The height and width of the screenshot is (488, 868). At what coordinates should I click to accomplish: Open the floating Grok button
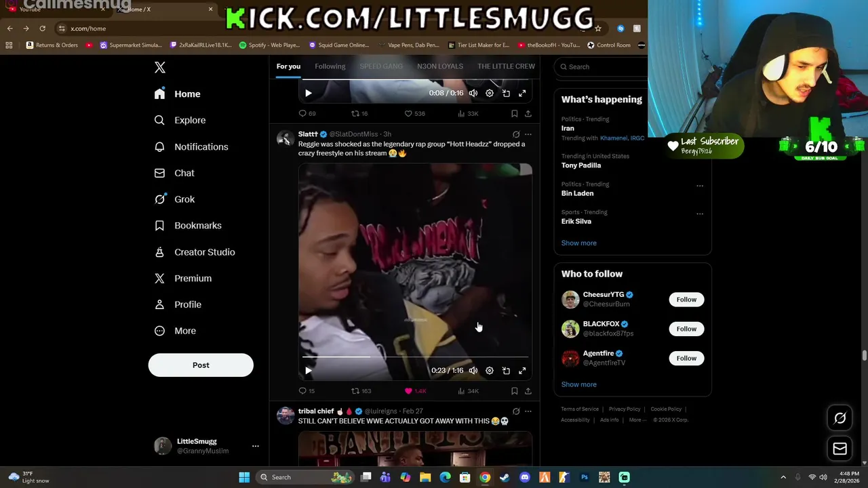pos(840,418)
